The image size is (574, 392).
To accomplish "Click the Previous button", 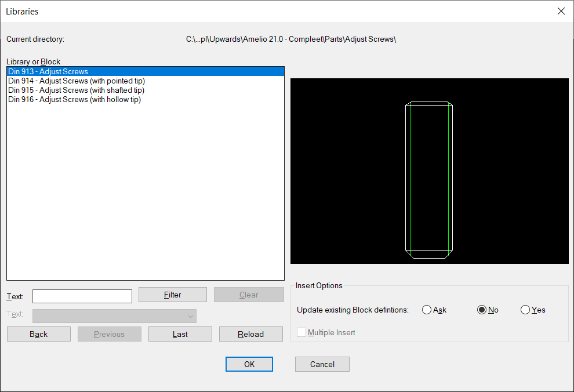I will (x=110, y=334).
